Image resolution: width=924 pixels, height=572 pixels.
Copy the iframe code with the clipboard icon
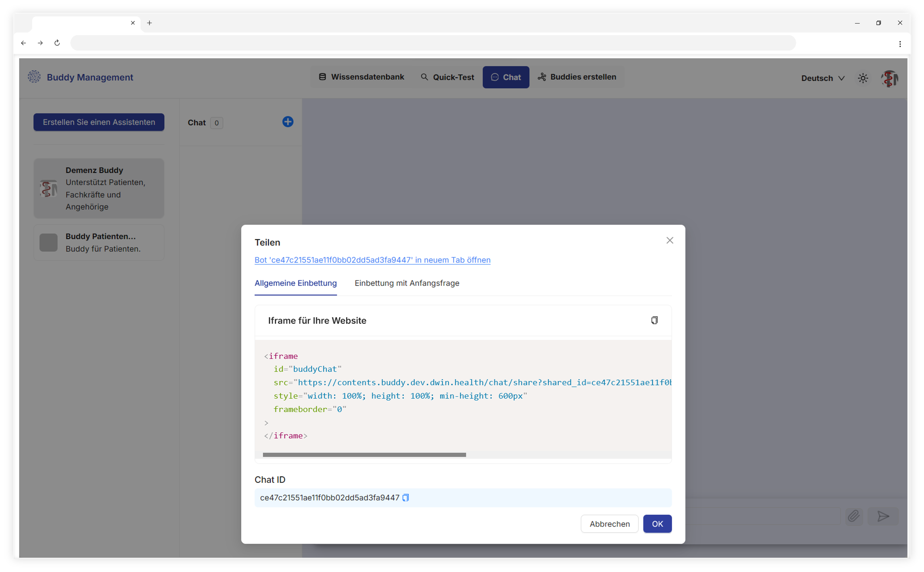click(x=654, y=320)
